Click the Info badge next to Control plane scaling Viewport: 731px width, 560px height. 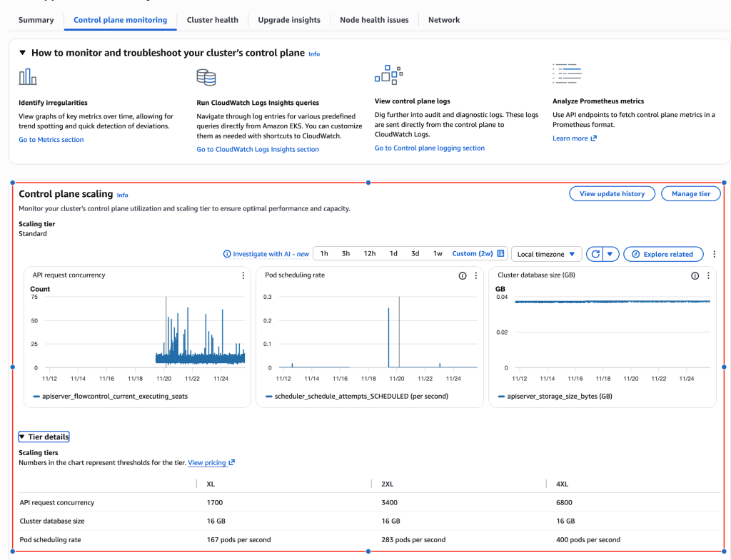click(122, 195)
